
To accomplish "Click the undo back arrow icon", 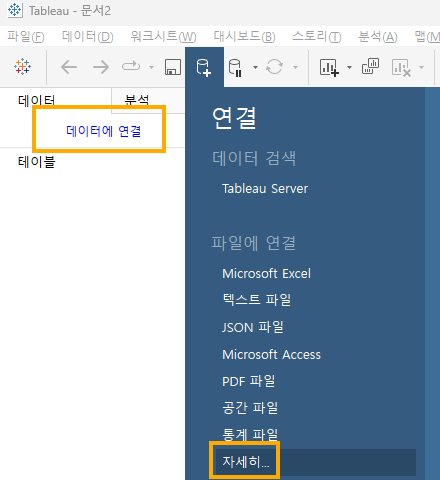I will [x=69, y=67].
